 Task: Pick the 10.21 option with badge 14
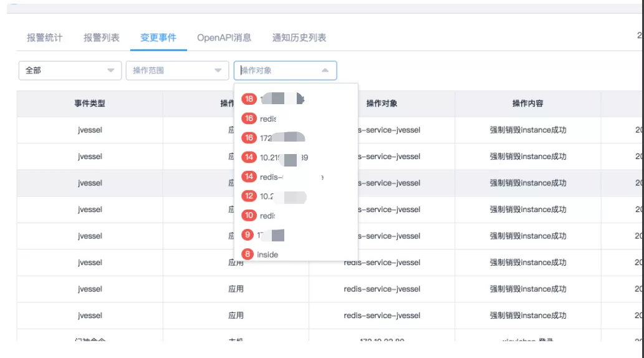[x=296, y=157]
